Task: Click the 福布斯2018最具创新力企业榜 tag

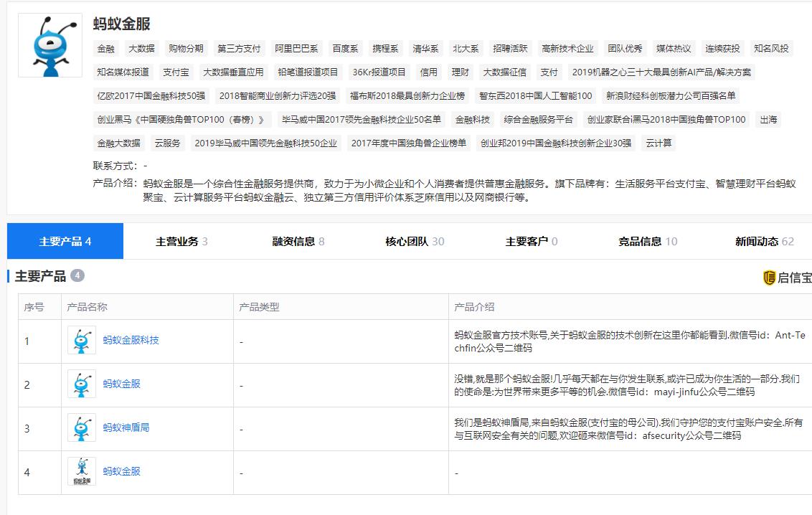Action: click(x=407, y=96)
